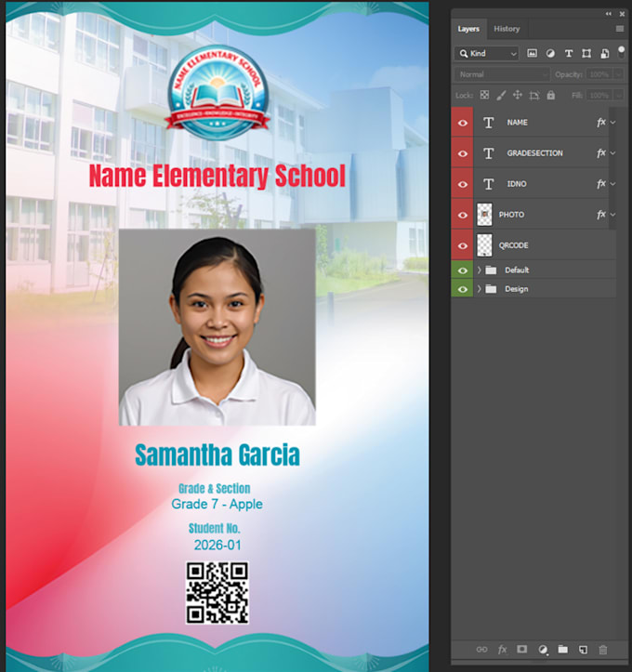Viewport: 632px width, 672px height.
Task: Collapse effects on GRADESECTION layer
Action: [x=613, y=153]
